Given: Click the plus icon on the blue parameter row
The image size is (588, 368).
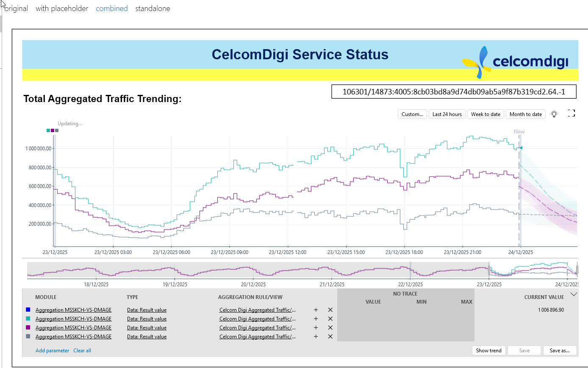Looking at the screenshot, I should tap(316, 310).
